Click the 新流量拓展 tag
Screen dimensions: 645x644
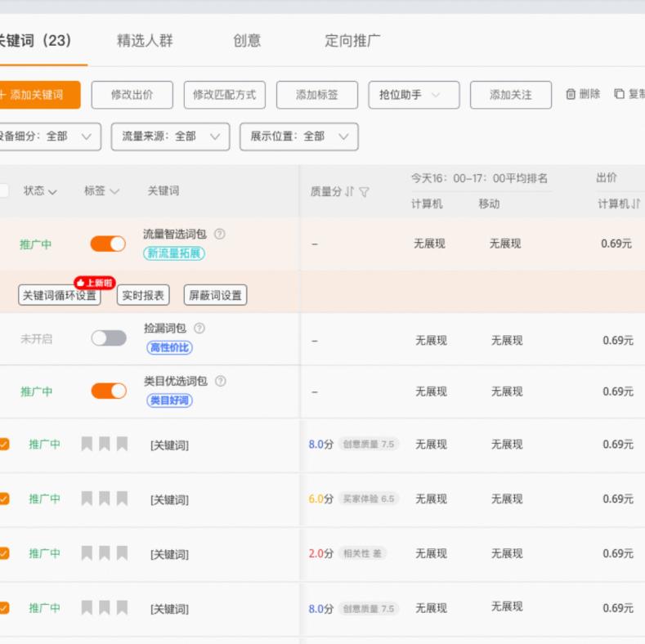pyautogui.click(x=174, y=253)
